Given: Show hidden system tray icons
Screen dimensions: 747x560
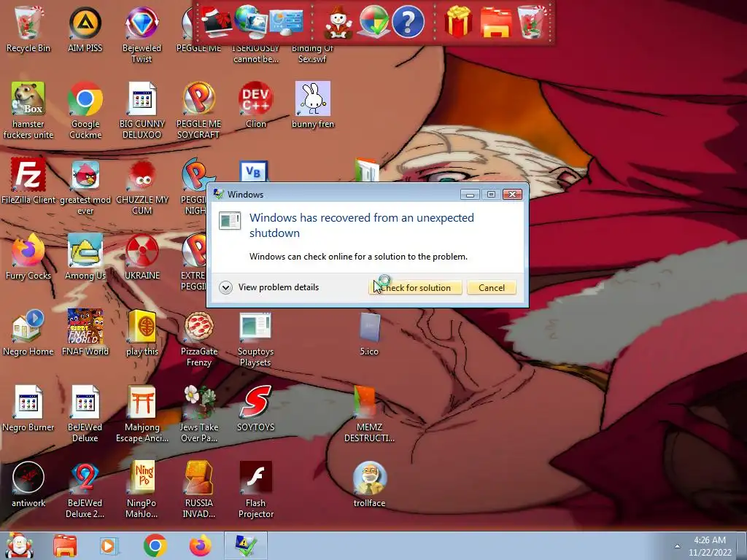Looking at the screenshot, I should point(677,546).
